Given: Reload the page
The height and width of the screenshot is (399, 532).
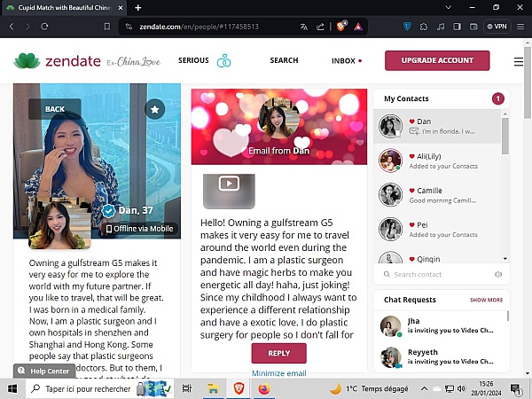Looking at the screenshot, I should 44,27.
